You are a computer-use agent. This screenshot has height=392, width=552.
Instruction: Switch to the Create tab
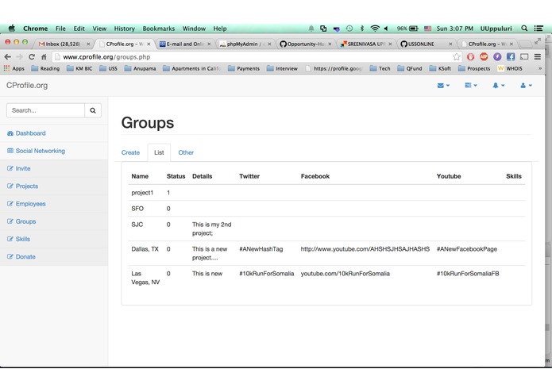[x=130, y=152]
